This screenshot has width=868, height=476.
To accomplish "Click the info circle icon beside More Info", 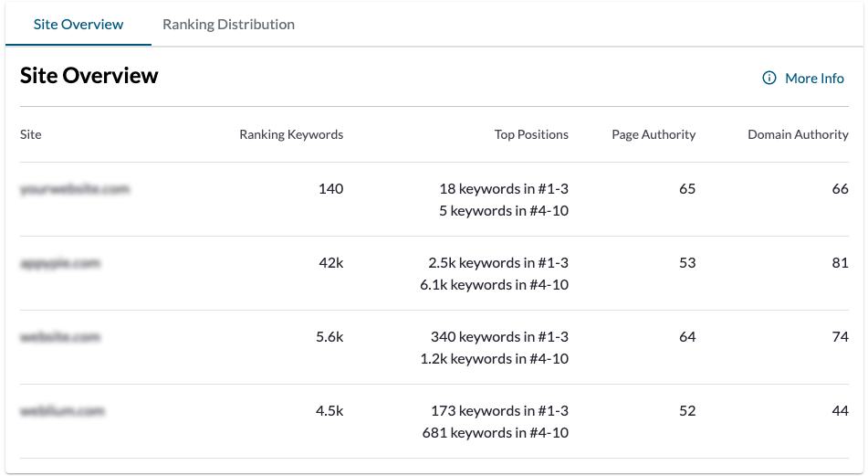I will 769,79.
